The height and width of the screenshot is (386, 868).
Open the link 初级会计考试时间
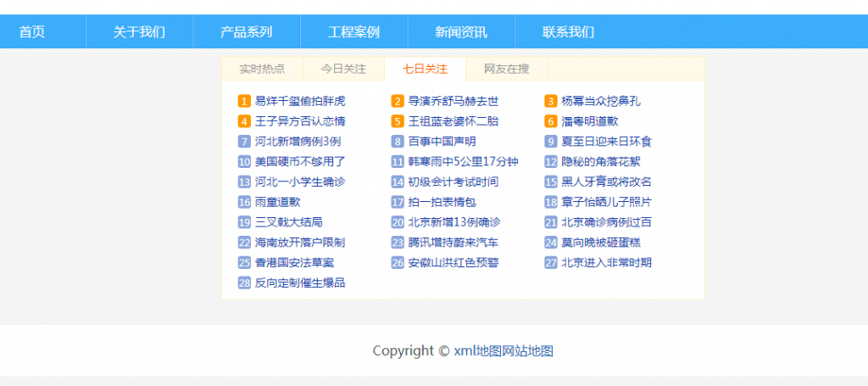click(x=453, y=182)
